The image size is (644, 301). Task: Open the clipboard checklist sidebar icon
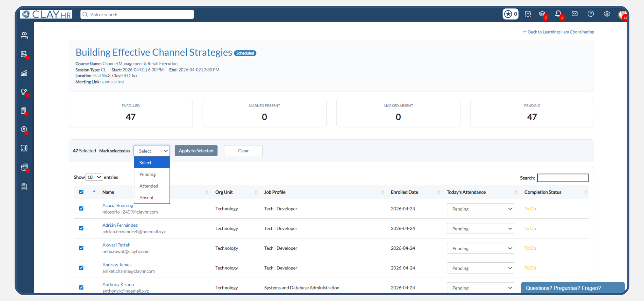[x=24, y=187]
